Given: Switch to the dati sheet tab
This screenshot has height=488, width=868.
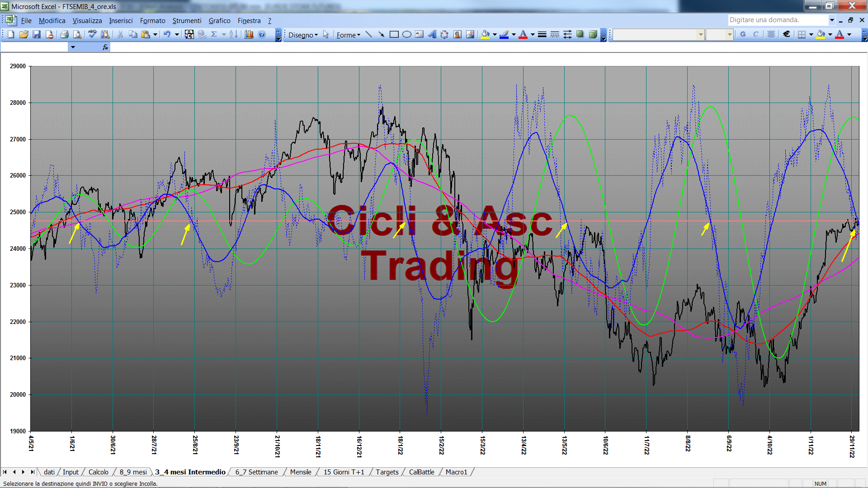Looking at the screenshot, I should [x=49, y=472].
